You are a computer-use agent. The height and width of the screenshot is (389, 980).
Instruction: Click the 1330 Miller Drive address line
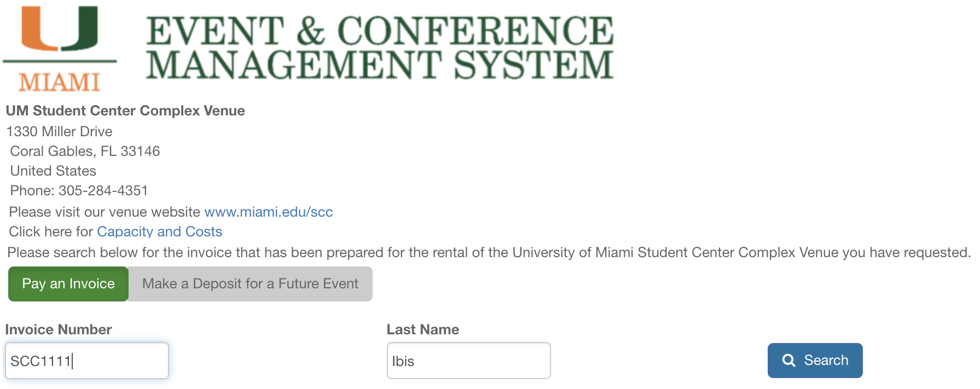pyautogui.click(x=59, y=131)
